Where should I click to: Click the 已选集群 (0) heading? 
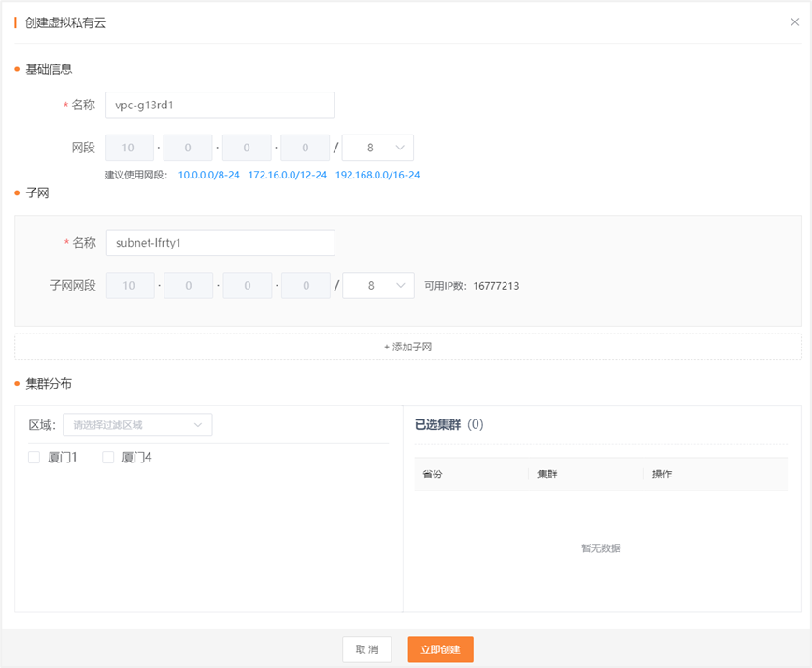[449, 424]
